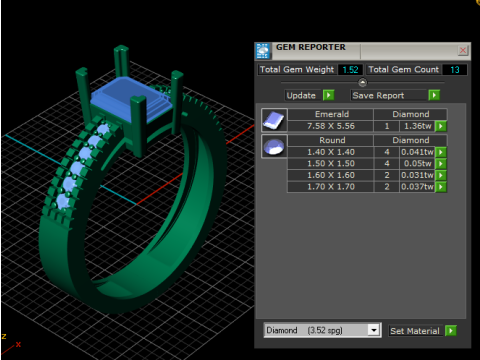
Task: Click the green arrow next to Update
Action: [x=329, y=95]
